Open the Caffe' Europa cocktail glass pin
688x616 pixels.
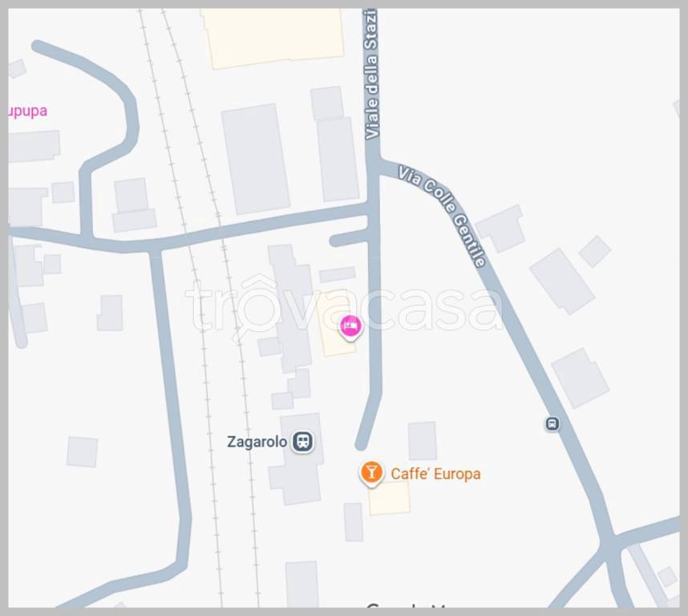click(371, 473)
